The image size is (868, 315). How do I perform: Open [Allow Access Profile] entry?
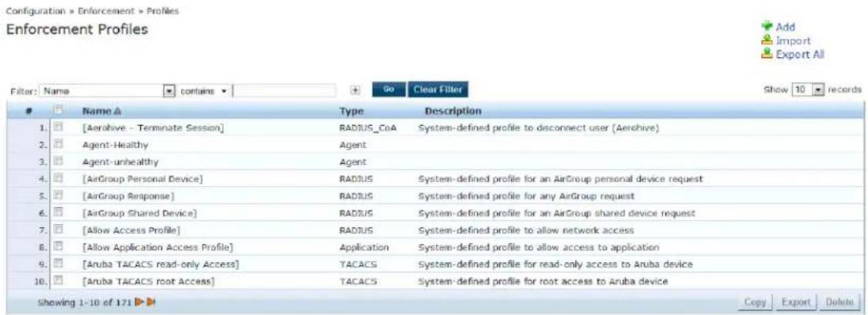(131, 230)
